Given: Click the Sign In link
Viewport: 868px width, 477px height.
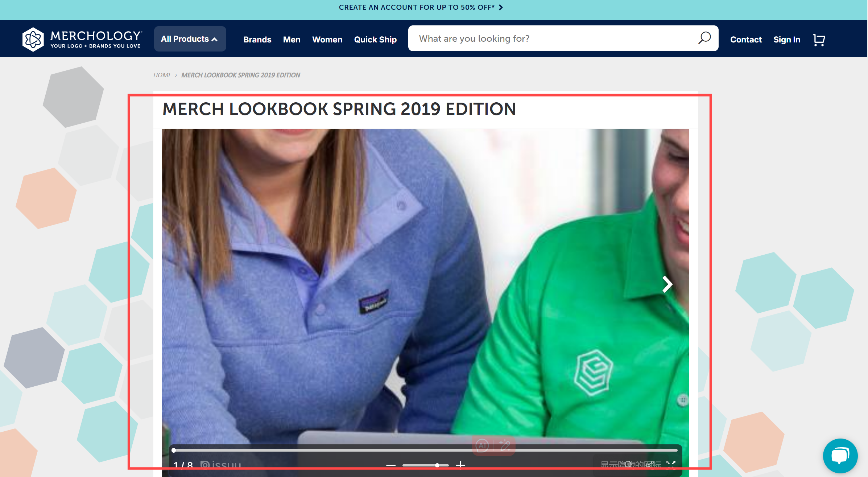Looking at the screenshot, I should coord(786,40).
